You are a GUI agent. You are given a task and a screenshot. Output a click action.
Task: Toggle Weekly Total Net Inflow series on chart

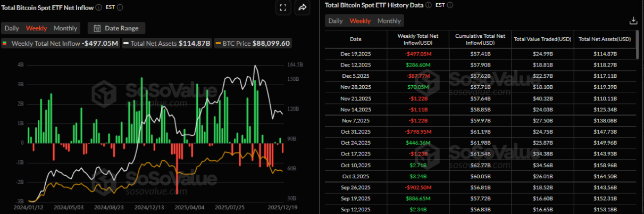tap(60, 43)
